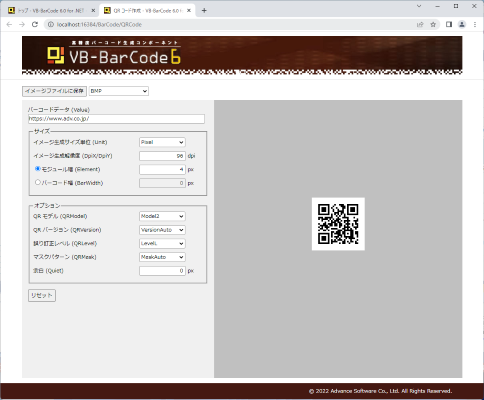Click the reset button

click(42, 295)
